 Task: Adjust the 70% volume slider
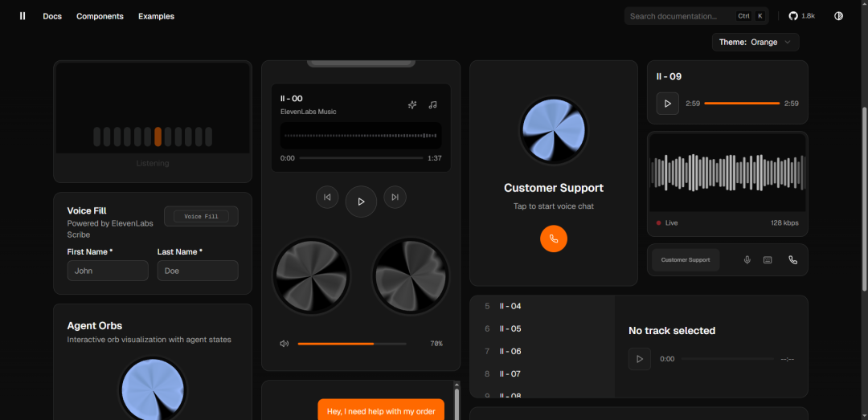click(352, 344)
